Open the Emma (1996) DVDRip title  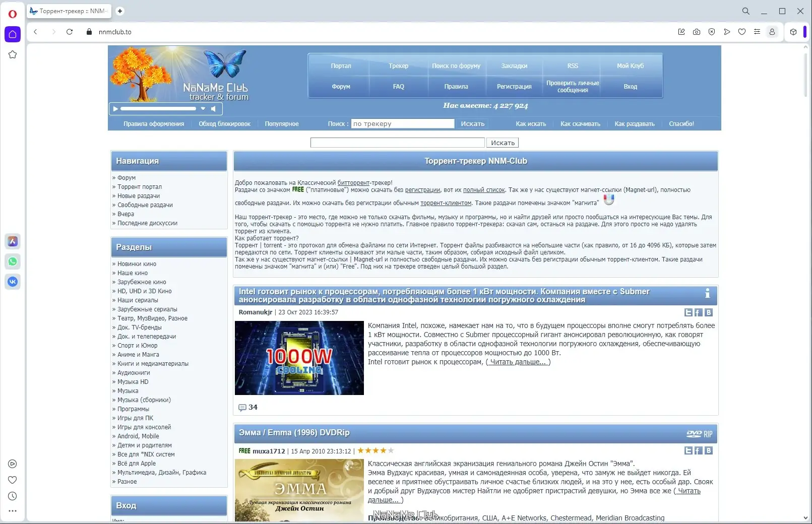294,433
